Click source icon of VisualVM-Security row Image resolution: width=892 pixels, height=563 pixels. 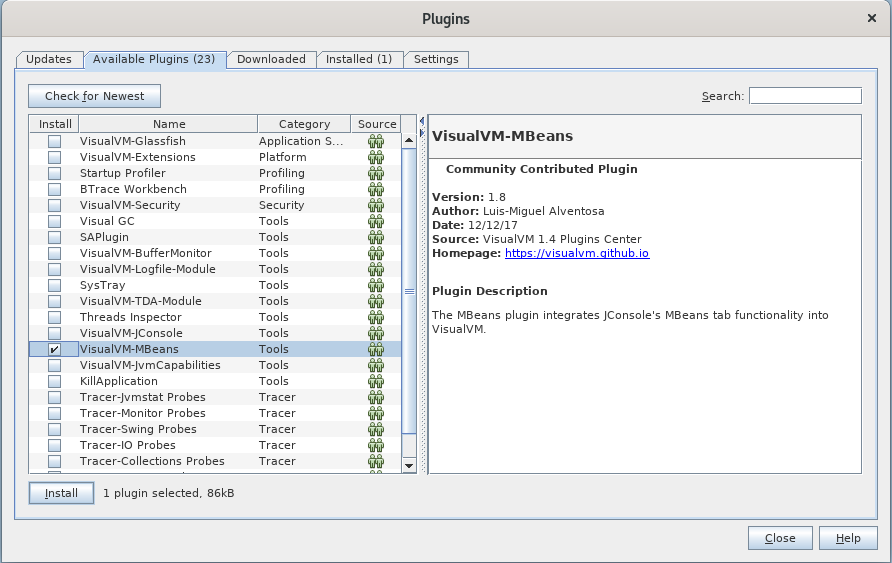pos(376,205)
